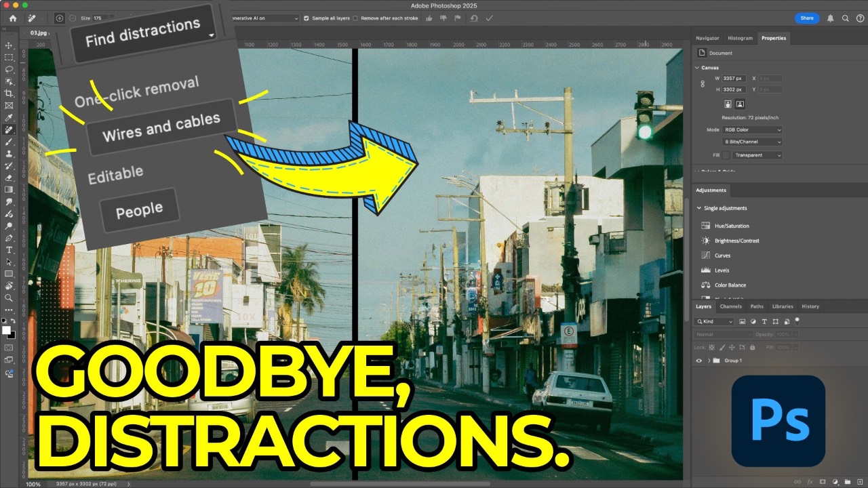Click the reset arrow in options bar
Viewport: 868px width, 488px height.
coord(474,18)
